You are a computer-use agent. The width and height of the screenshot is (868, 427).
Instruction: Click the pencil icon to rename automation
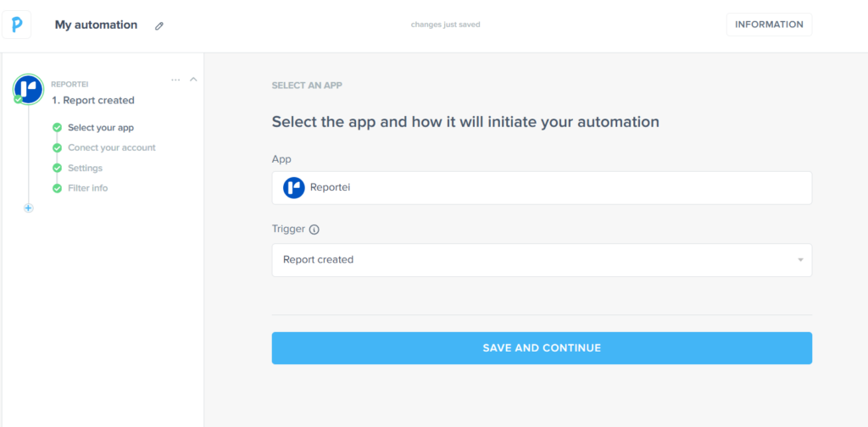(159, 26)
